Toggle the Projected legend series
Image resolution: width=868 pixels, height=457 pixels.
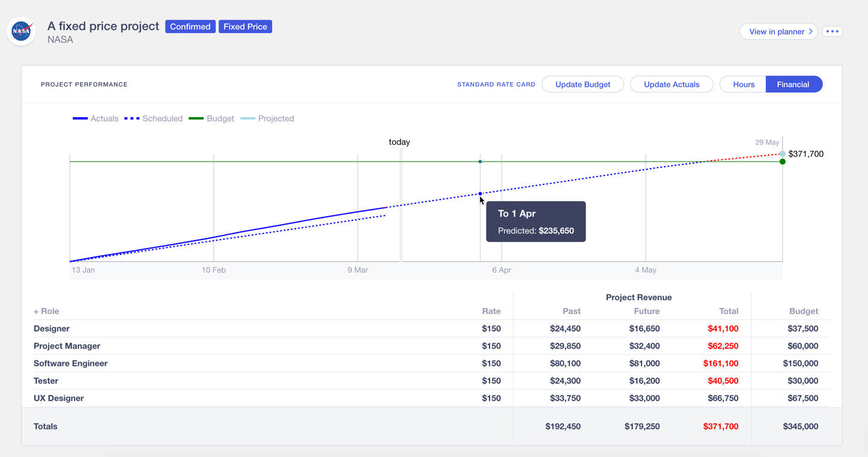[x=267, y=118]
